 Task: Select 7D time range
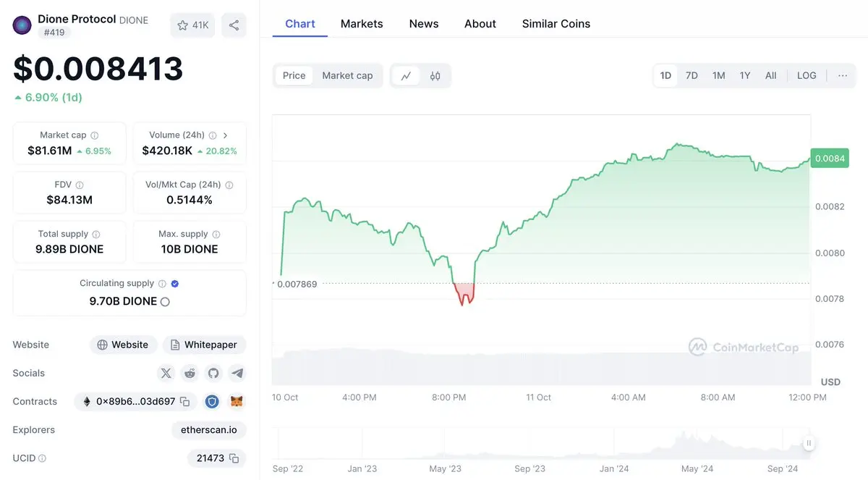click(692, 75)
